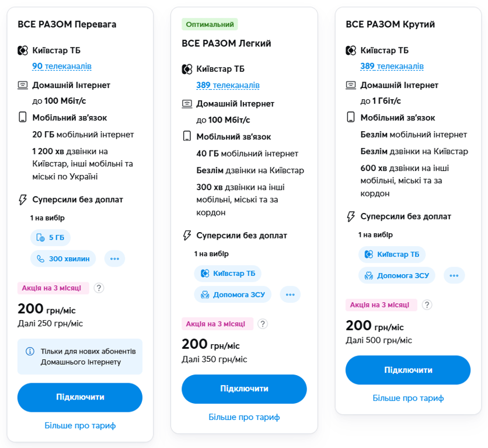488x448 pixels.
Task: Click the question mark icon in Перевага card
Action: tap(99, 288)
